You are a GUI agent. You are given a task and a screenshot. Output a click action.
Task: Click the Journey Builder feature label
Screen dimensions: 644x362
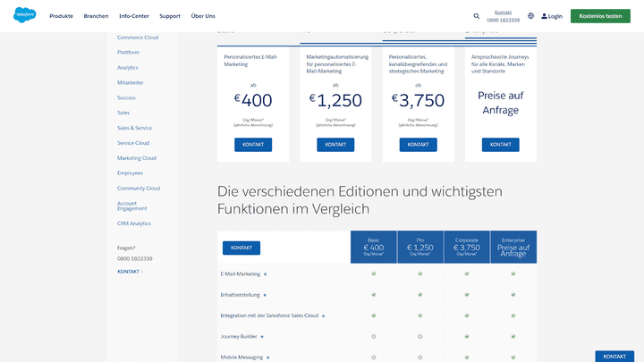click(239, 337)
